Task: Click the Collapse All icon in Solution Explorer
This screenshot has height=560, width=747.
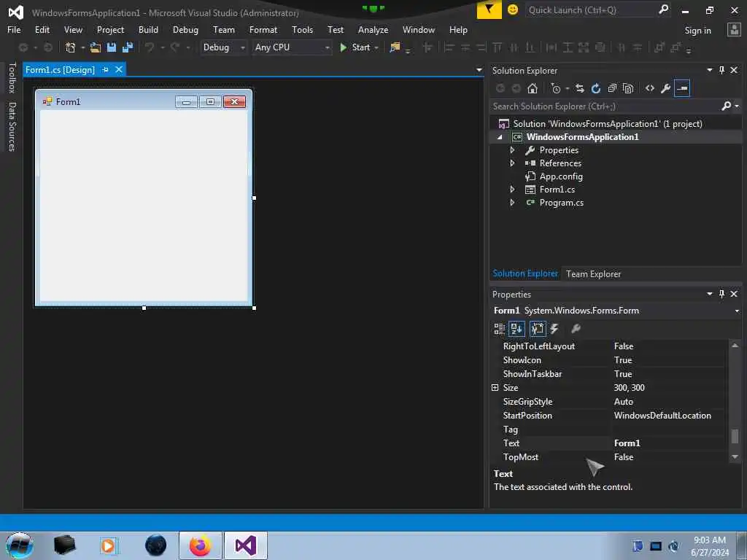Action: pos(612,88)
